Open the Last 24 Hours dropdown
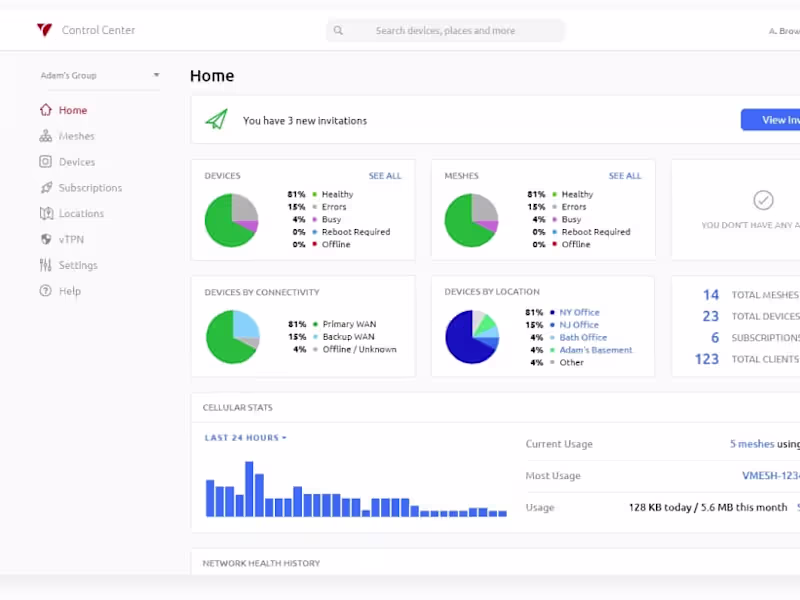 pyautogui.click(x=245, y=438)
